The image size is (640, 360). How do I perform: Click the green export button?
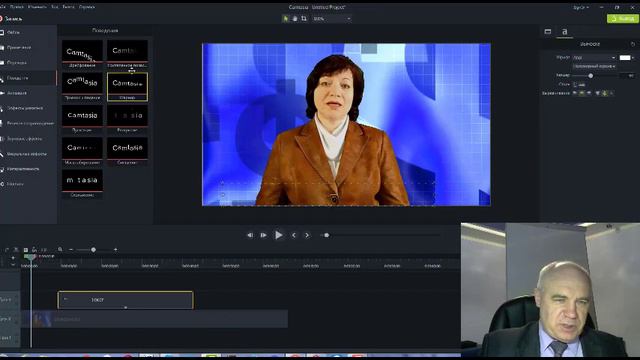tap(622, 19)
